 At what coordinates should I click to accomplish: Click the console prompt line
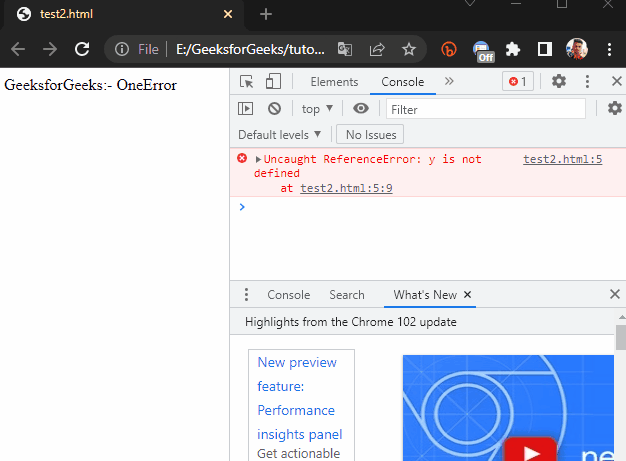[428, 207]
